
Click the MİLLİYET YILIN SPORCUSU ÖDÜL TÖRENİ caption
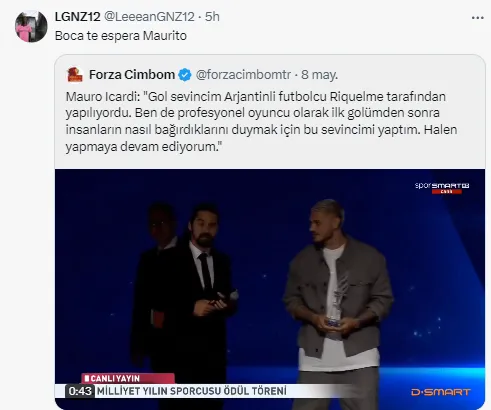click(x=192, y=391)
